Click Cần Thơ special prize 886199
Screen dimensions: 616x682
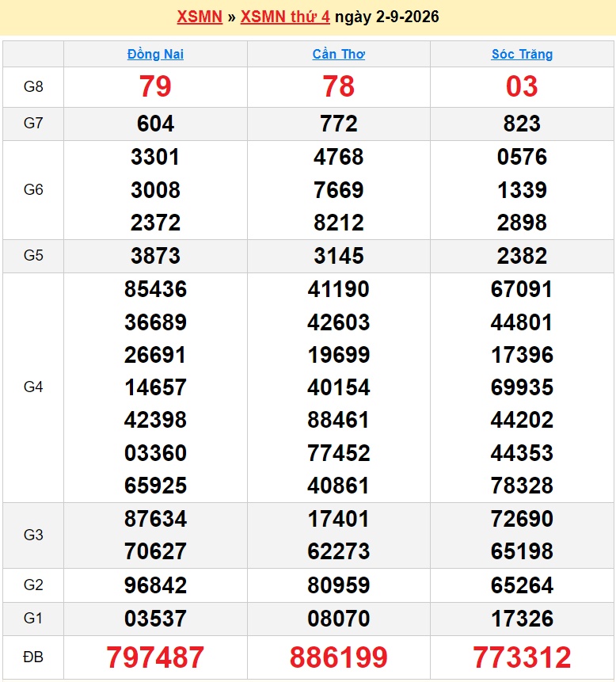pos(339,657)
